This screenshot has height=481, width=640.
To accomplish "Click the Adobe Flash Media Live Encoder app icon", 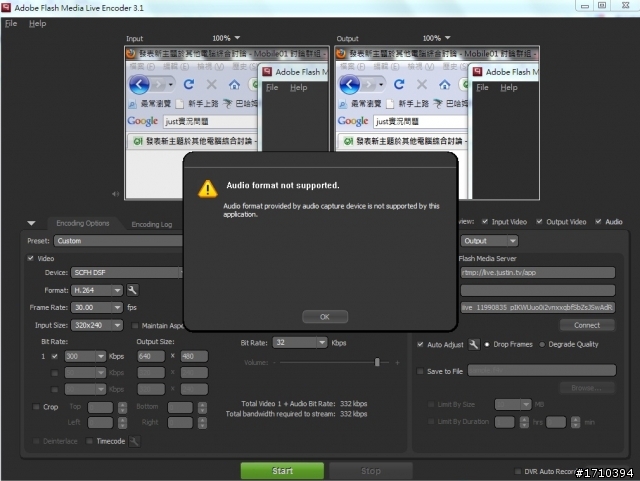I will [x=6, y=7].
